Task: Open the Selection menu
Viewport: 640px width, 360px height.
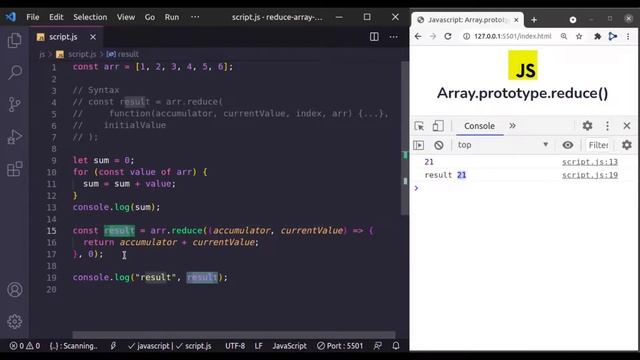Action: click(90, 17)
